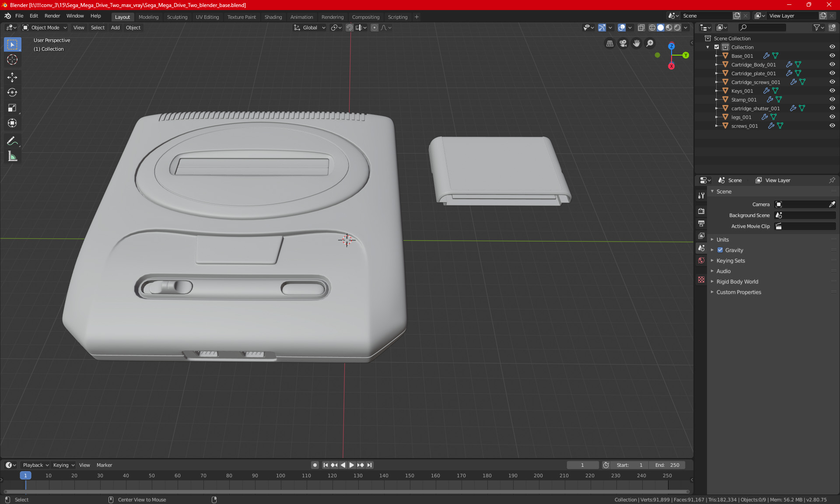Toggle proportional editing
The image size is (840, 504).
pyautogui.click(x=374, y=28)
